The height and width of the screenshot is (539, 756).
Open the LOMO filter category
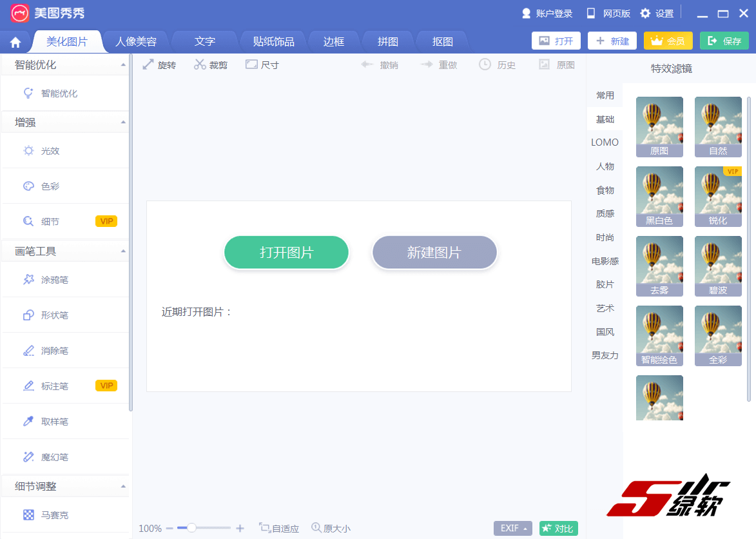[605, 142]
